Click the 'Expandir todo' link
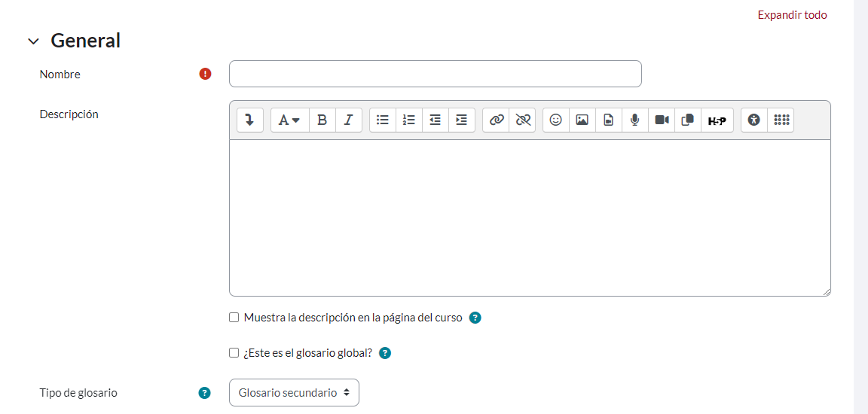The height and width of the screenshot is (414, 868). point(792,15)
